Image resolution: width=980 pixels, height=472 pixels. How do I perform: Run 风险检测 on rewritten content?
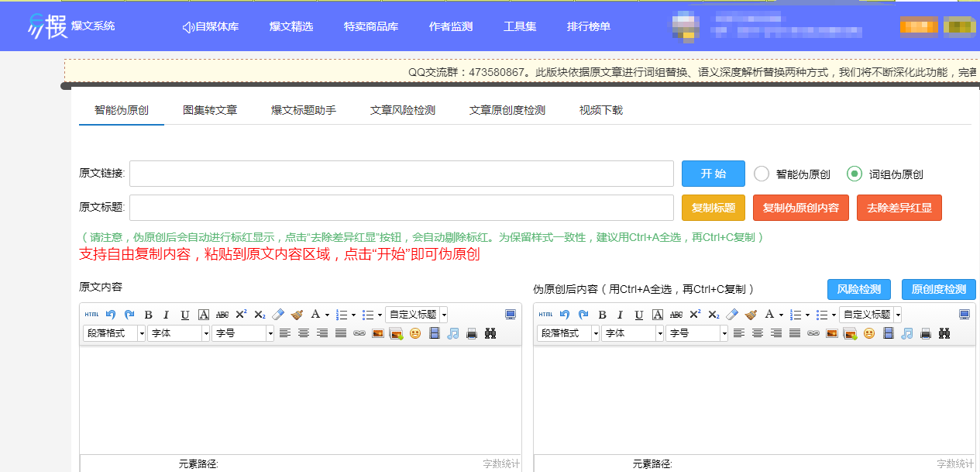coord(859,289)
